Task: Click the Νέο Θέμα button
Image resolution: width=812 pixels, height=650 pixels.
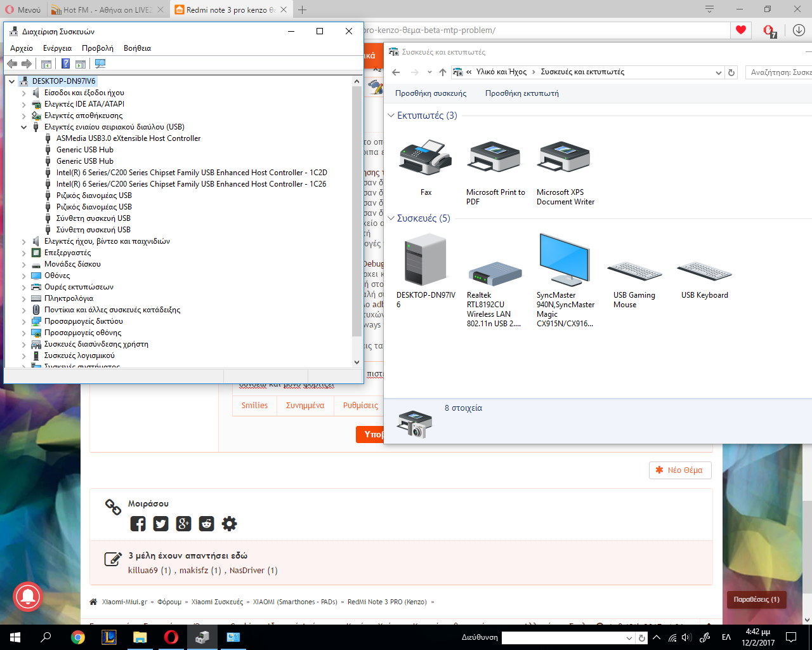Action: coord(679,470)
